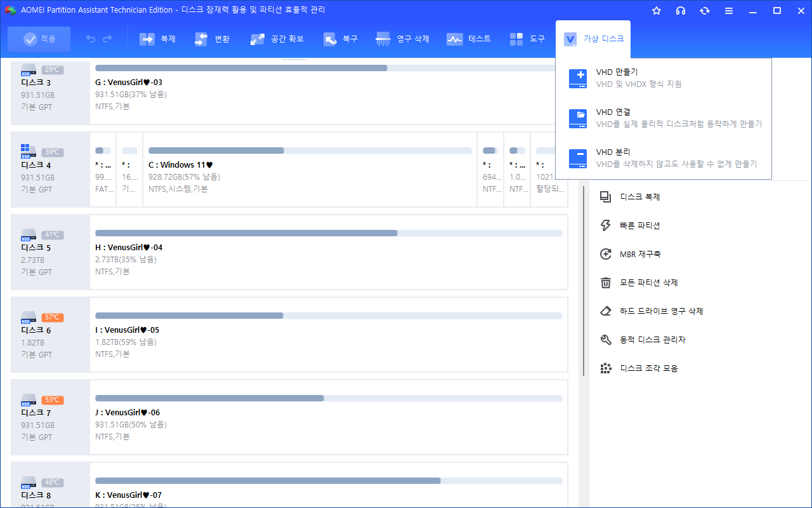Screen dimensions: 812x508
Task: Select partition C : Windows 11♥
Action: click(x=310, y=170)
